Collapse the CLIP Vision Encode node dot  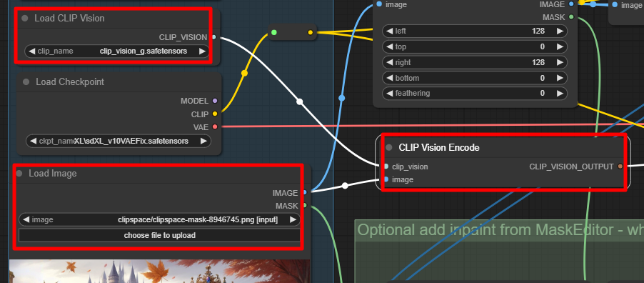(x=389, y=148)
